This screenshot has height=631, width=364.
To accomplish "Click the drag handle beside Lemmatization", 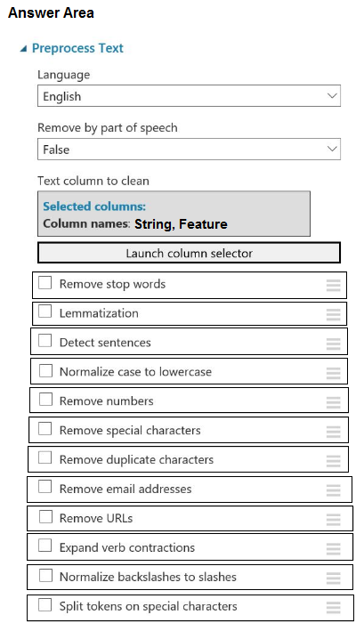I will [333, 315].
